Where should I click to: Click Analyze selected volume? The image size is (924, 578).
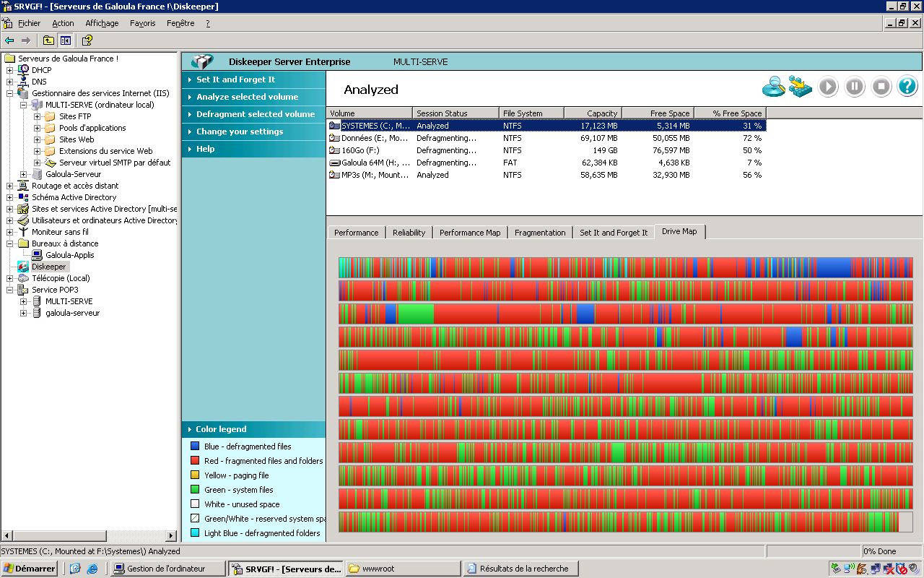point(247,97)
